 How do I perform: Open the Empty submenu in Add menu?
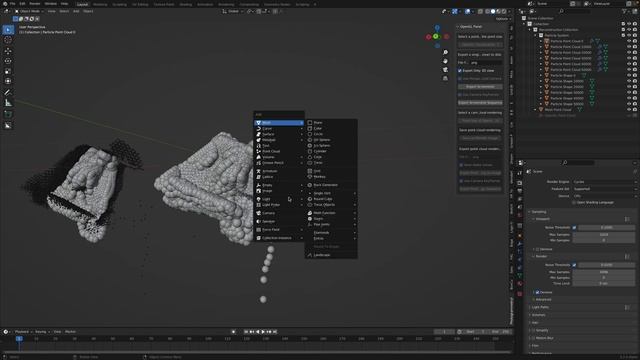(x=279, y=185)
